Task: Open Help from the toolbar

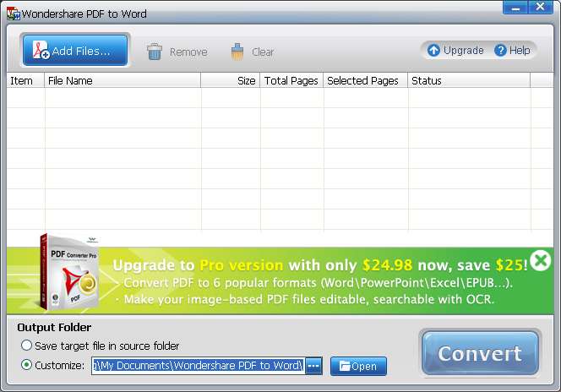Action: [x=512, y=50]
